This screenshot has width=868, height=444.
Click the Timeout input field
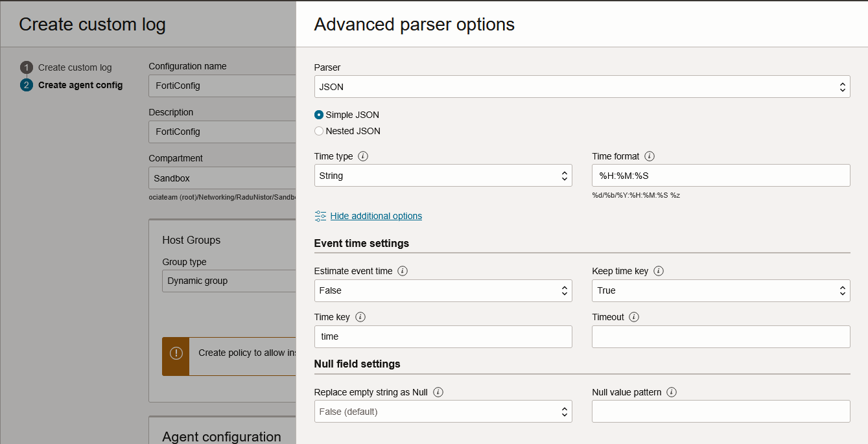[x=720, y=336]
